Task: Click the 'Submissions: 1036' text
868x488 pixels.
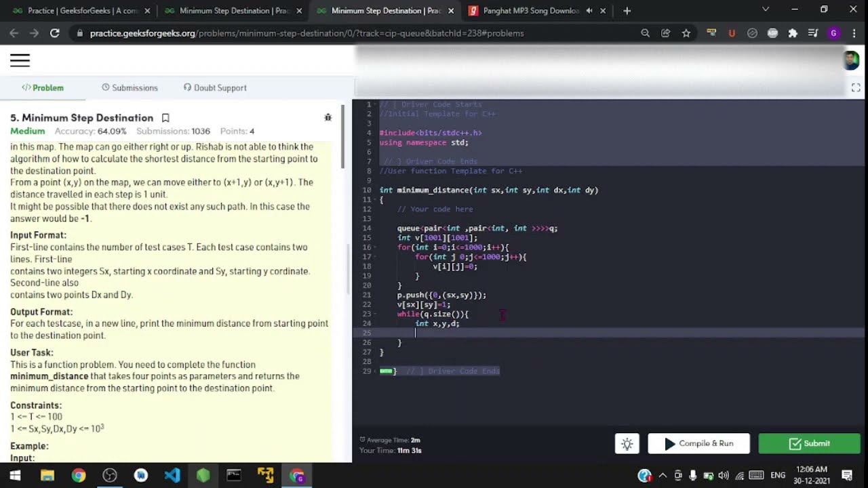Action: click(x=173, y=131)
